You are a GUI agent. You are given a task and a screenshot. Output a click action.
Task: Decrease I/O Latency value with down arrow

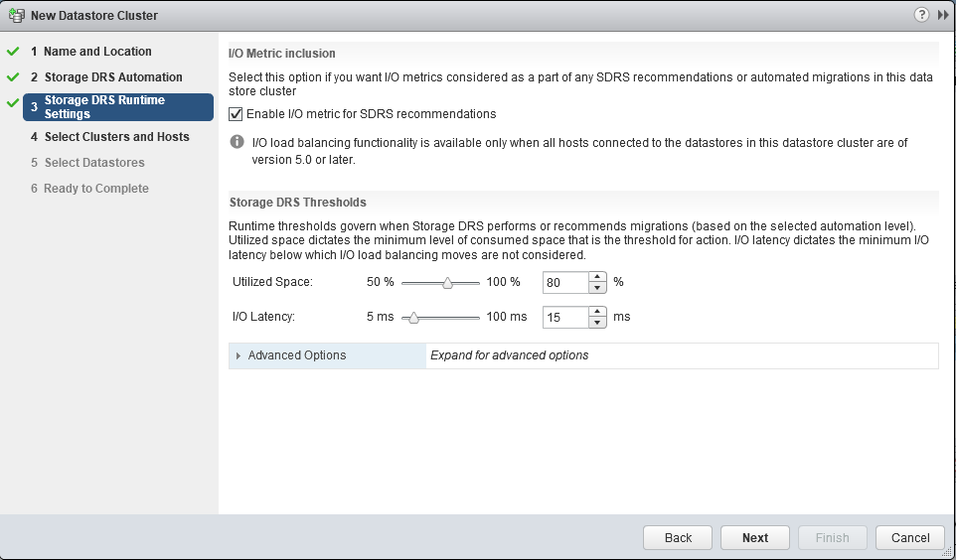coord(597,323)
